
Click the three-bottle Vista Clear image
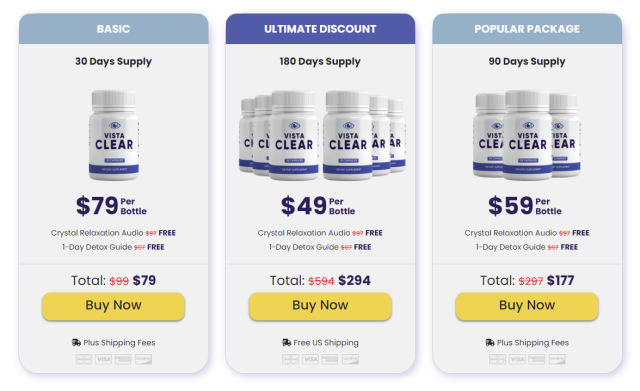pos(527,135)
